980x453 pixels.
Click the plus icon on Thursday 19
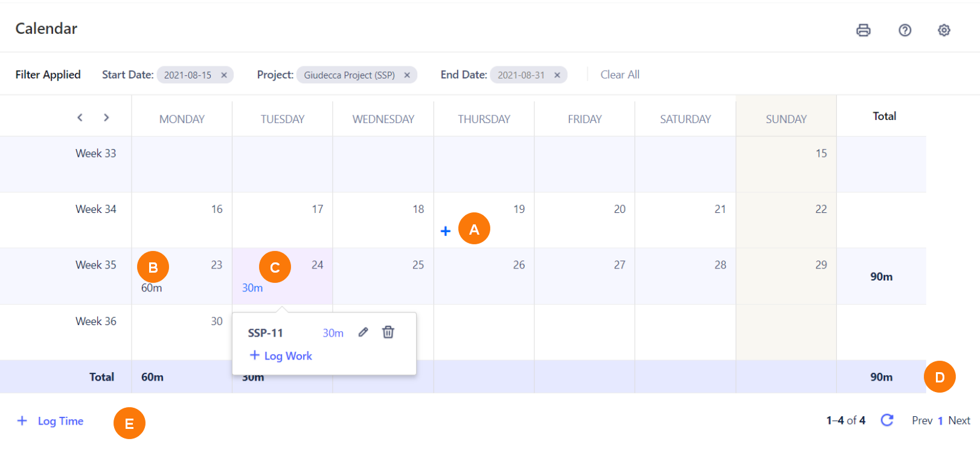point(446,231)
